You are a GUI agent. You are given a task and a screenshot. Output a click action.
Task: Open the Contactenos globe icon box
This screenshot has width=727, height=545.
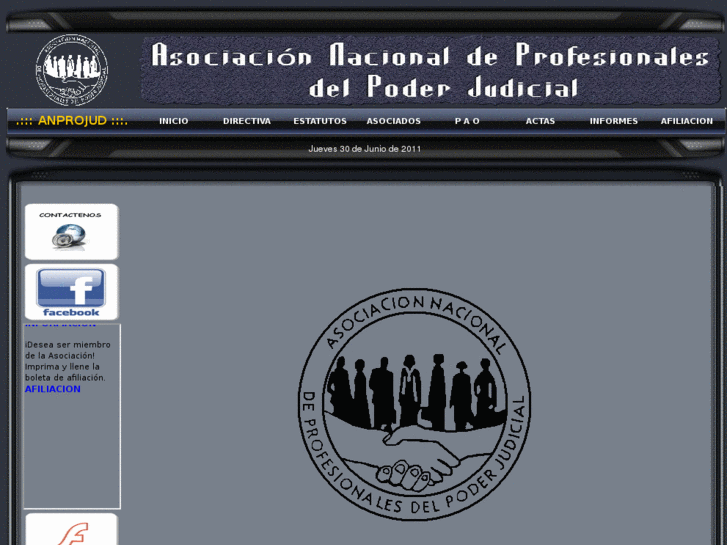(71, 231)
